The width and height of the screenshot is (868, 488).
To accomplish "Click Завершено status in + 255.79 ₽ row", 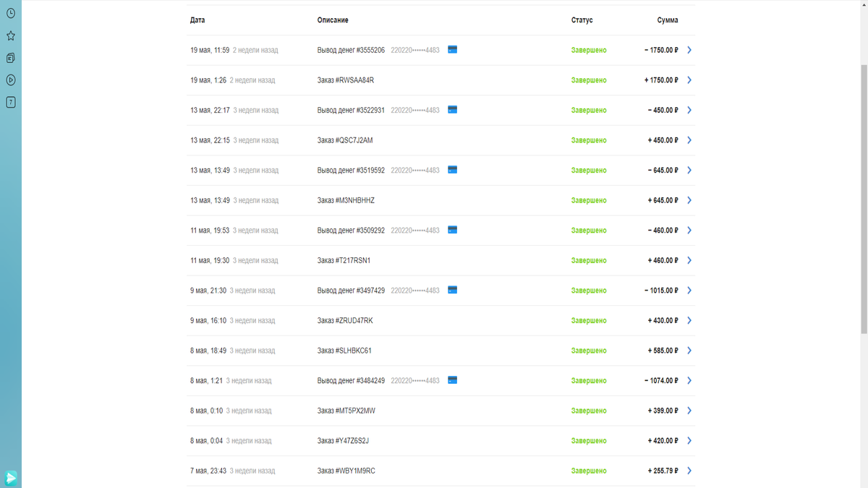I will (589, 471).
